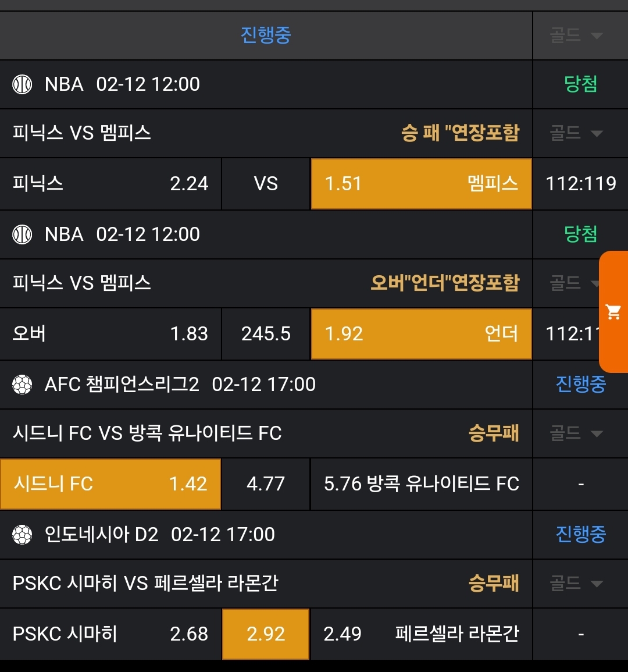Click soccer ball icon for AFC 챔피언스리그2

pyautogui.click(x=22, y=385)
